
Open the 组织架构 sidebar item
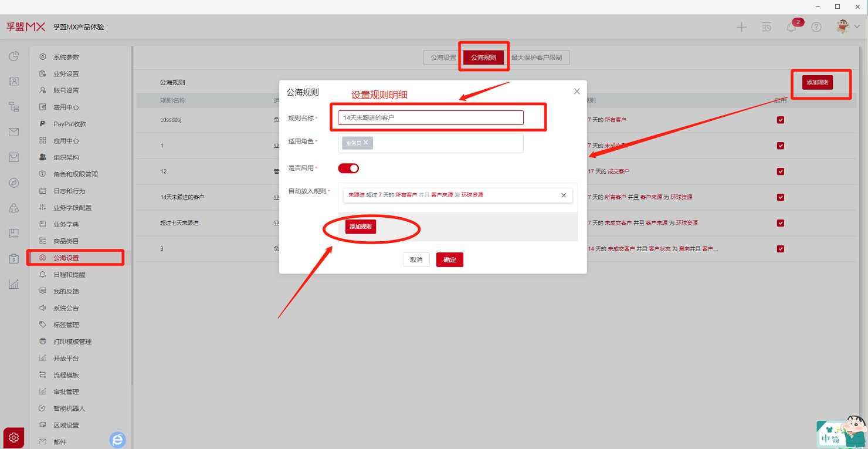click(66, 157)
